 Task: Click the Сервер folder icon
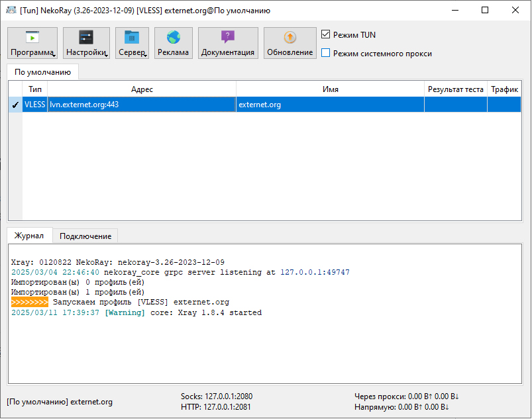(x=132, y=38)
